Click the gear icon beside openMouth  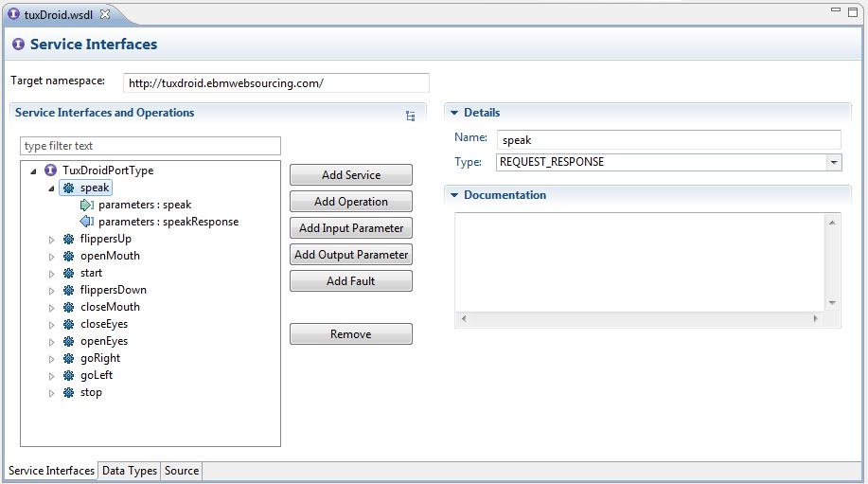(x=68, y=256)
